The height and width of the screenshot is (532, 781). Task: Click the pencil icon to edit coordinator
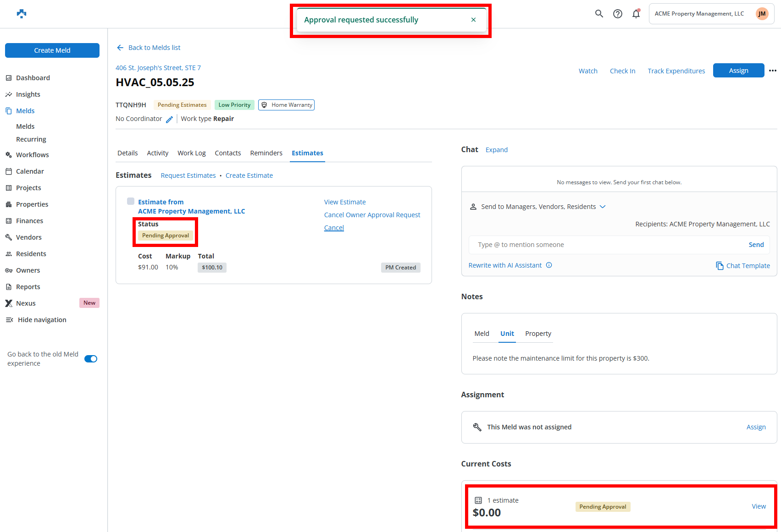[169, 119]
